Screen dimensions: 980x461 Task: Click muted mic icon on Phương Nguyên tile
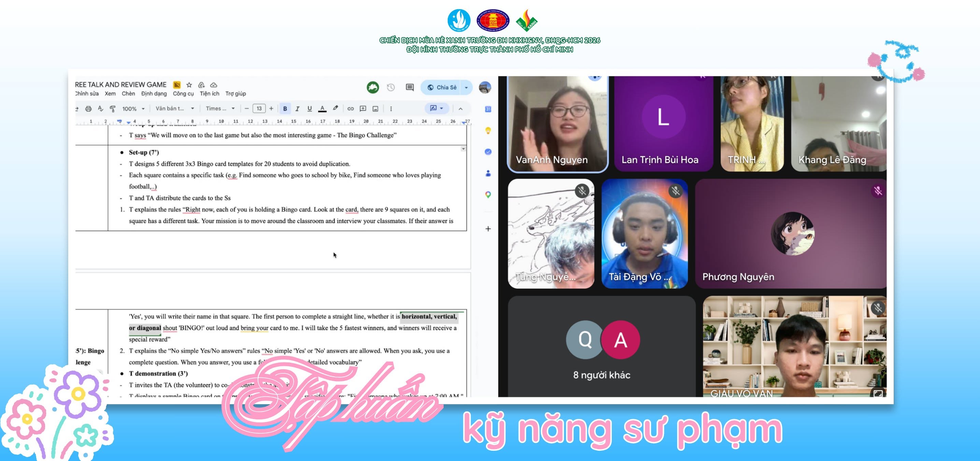pos(878,190)
